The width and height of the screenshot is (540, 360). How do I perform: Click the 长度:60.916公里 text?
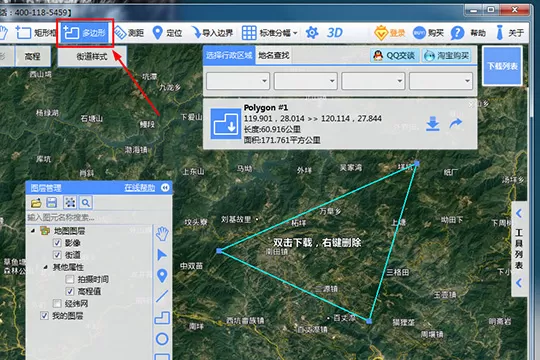(272, 129)
